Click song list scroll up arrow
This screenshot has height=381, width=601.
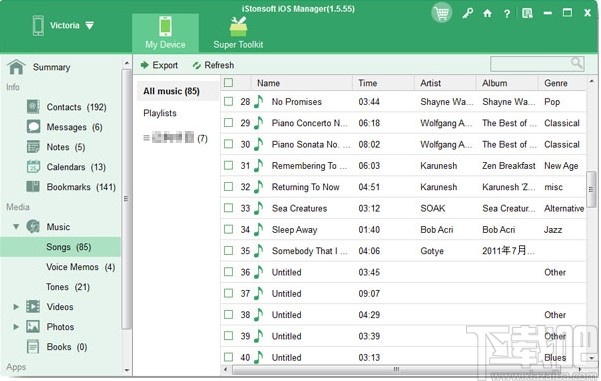[x=591, y=82]
